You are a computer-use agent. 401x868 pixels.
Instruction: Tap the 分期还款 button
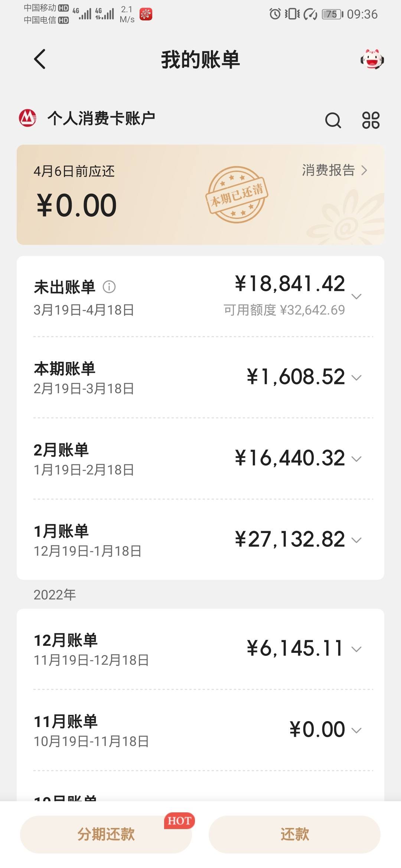point(106,834)
